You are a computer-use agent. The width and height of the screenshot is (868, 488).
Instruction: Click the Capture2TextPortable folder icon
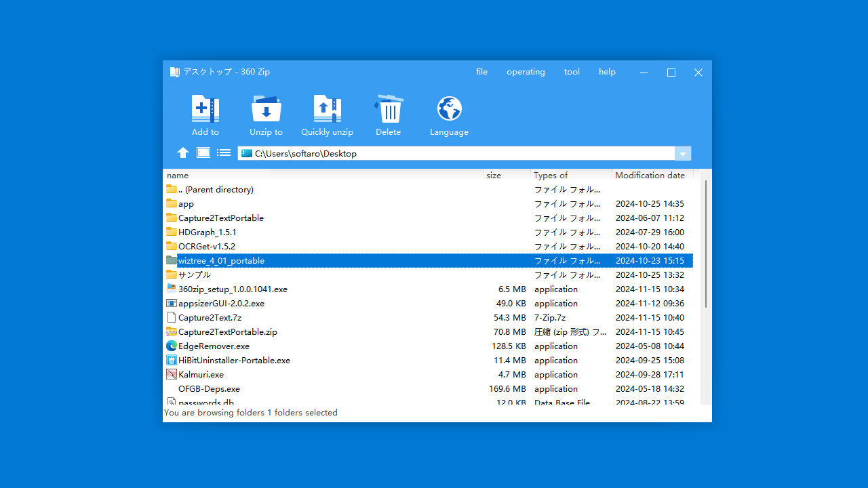tap(172, 218)
